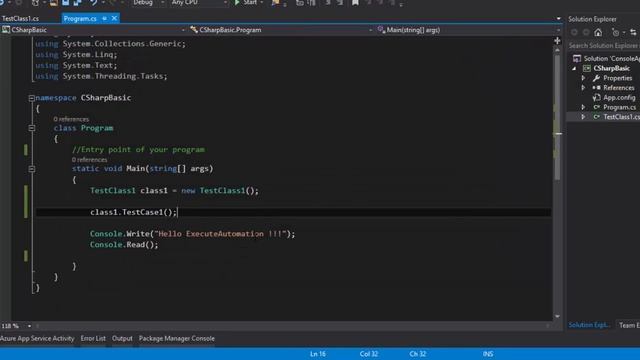
Task: Expand the TestClass1.cs tree node
Action: 583,117
